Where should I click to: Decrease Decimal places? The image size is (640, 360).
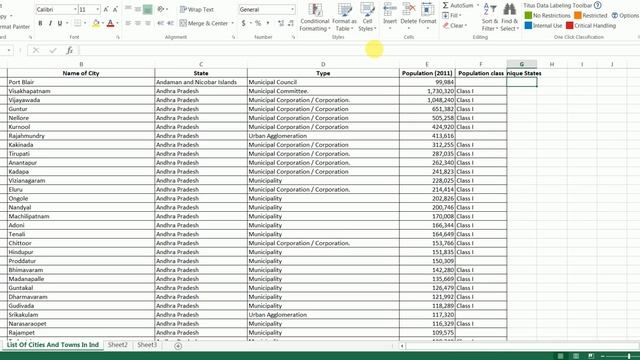[x=291, y=23]
